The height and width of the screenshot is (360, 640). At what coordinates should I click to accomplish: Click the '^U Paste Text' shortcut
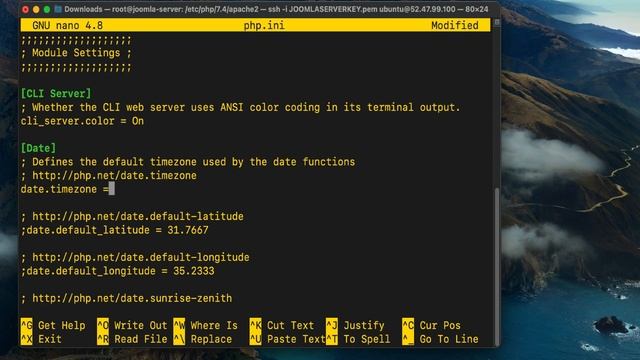(x=287, y=339)
